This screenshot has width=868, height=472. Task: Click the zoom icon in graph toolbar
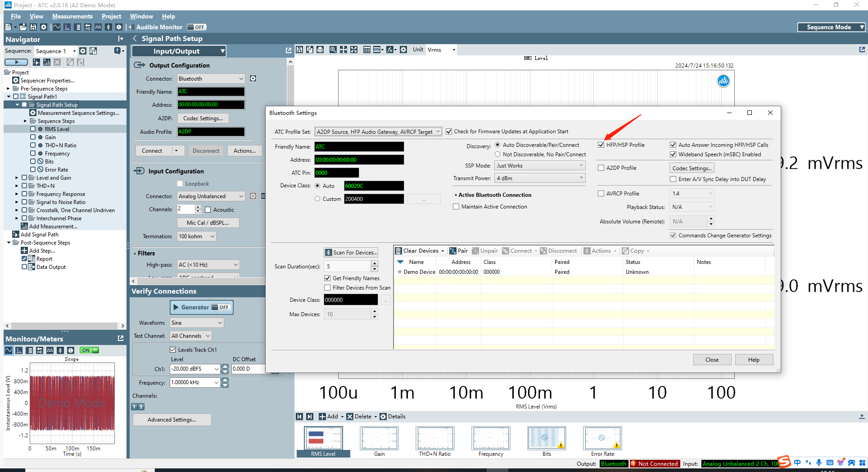333,50
